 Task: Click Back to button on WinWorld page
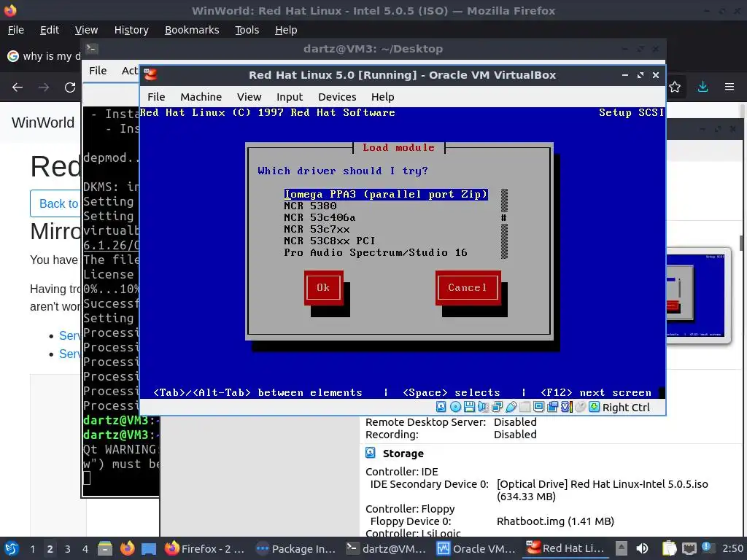click(x=55, y=203)
